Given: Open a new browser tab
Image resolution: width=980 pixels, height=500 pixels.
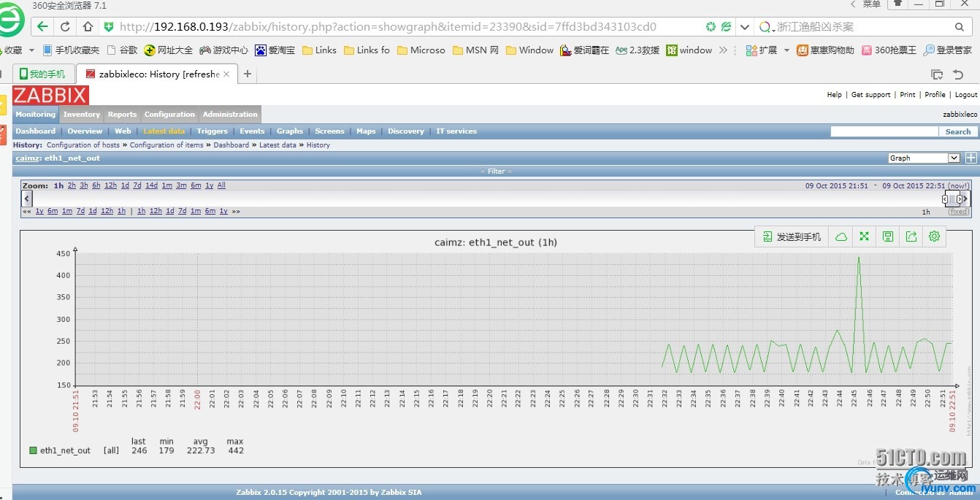Looking at the screenshot, I should click(x=248, y=74).
